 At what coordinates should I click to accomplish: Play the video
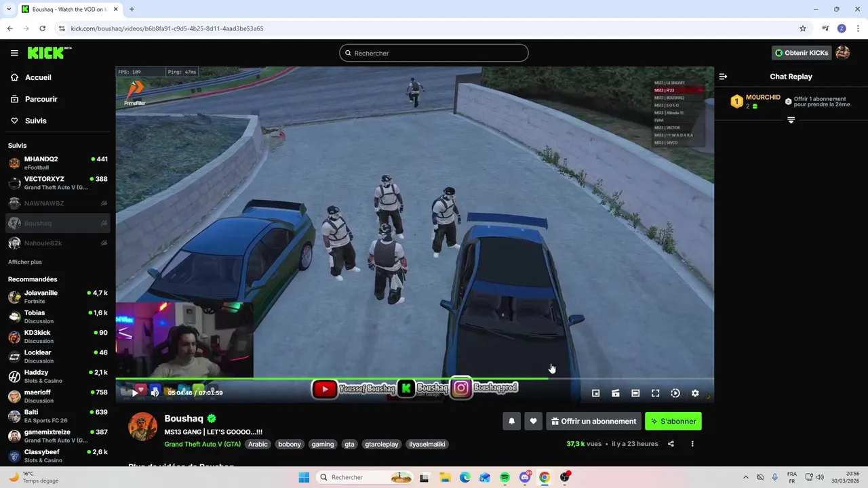pos(135,392)
